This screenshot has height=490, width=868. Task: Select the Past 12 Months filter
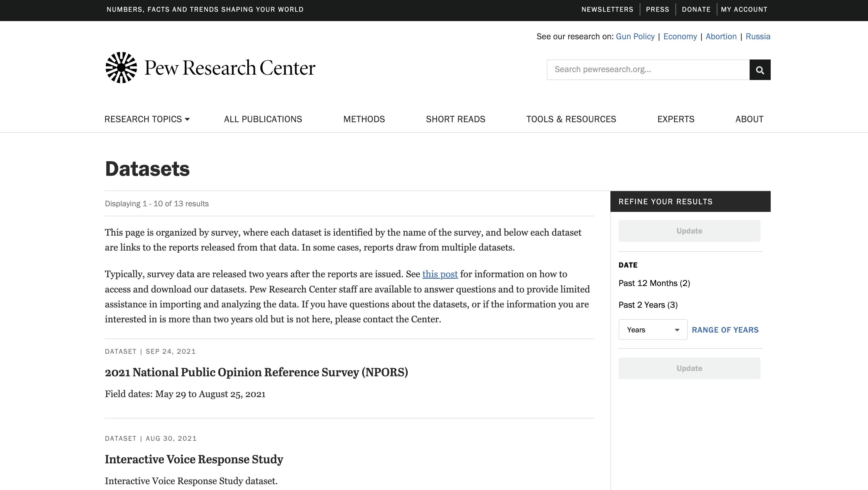(x=654, y=283)
